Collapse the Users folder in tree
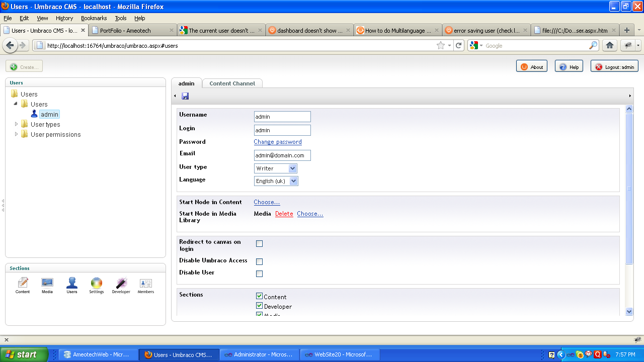Screen dimensions: 644x362 pos(16,104)
